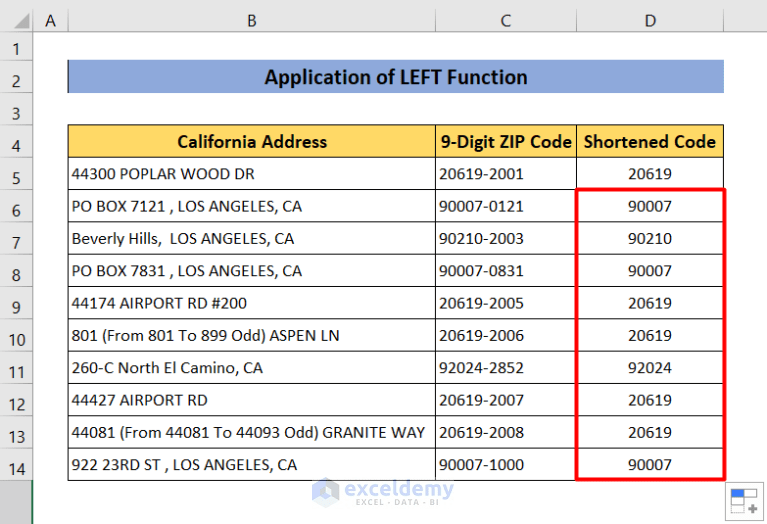This screenshot has height=524, width=767.
Task: Select shortened code 20619 in row 13
Action: pyautogui.click(x=650, y=432)
